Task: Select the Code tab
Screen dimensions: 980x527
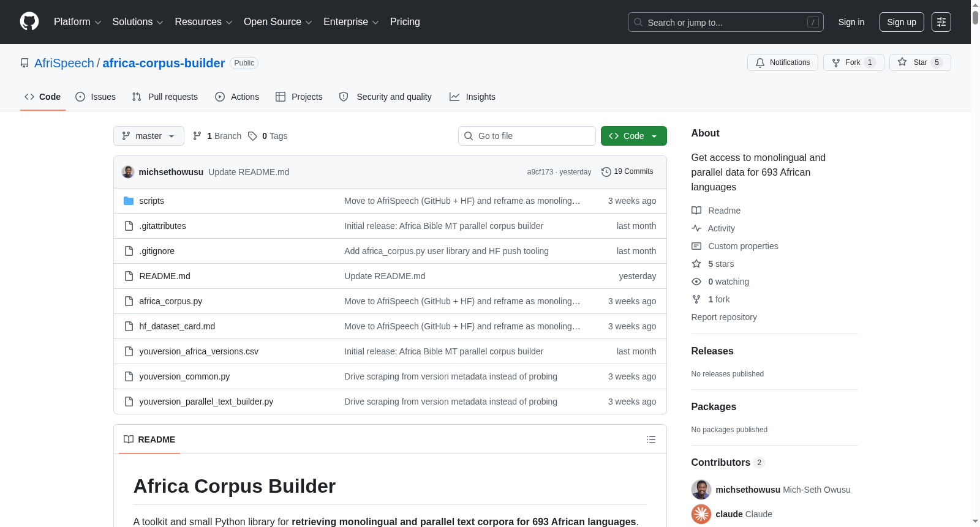Action: tap(43, 97)
